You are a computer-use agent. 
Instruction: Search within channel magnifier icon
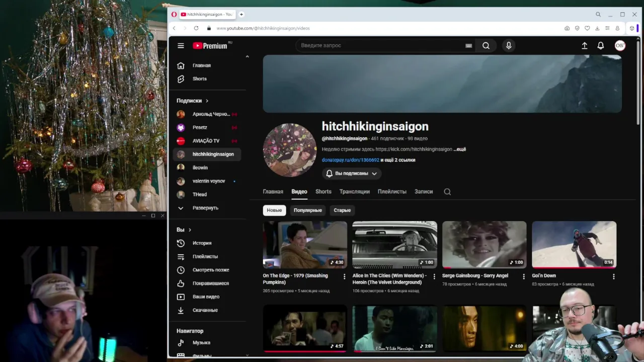(x=447, y=192)
